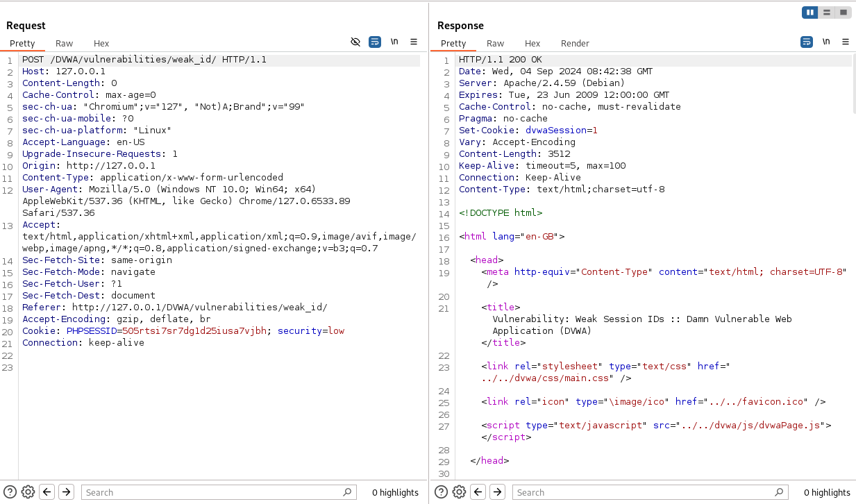Click the Referer header line

(175, 308)
